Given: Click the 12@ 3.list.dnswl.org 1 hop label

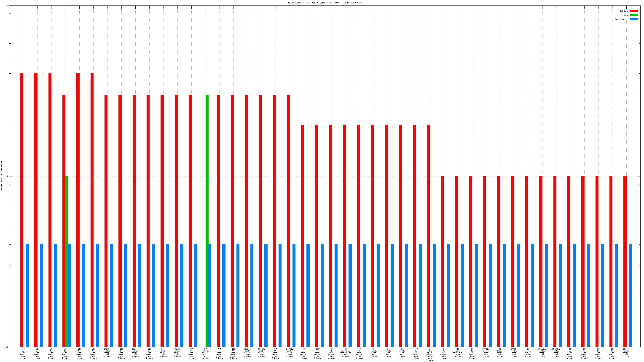Looking at the screenshot, I should click(37, 353).
